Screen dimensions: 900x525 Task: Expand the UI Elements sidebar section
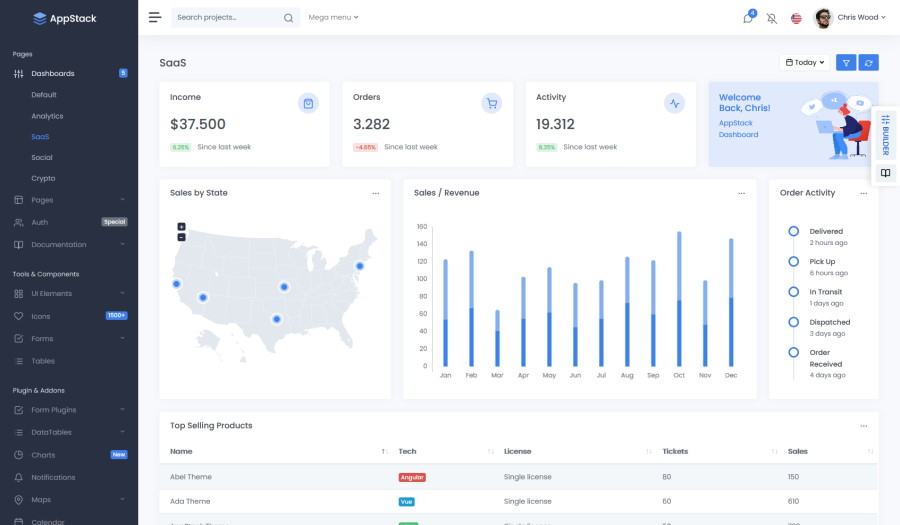69,293
